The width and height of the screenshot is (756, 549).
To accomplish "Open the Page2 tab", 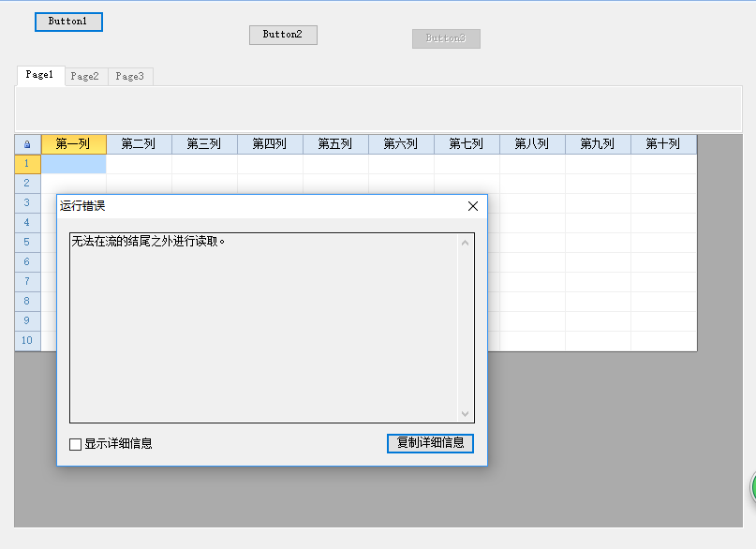I will pyautogui.click(x=85, y=76).
